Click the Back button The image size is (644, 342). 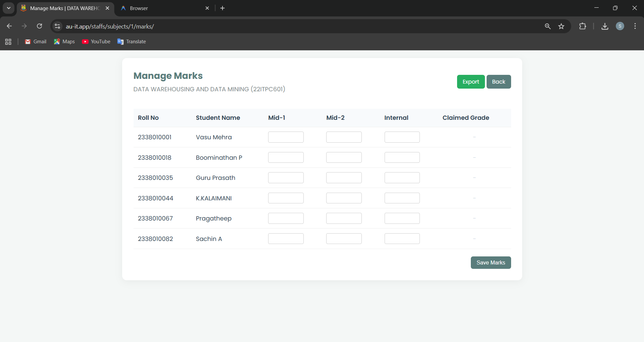(x=498, y=82)
